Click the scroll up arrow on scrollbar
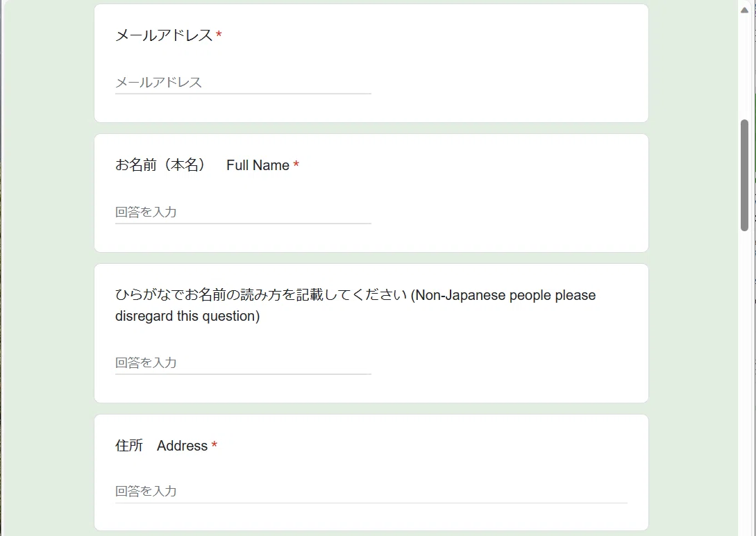The image size is (756, 536). click(x=744, y=10)
